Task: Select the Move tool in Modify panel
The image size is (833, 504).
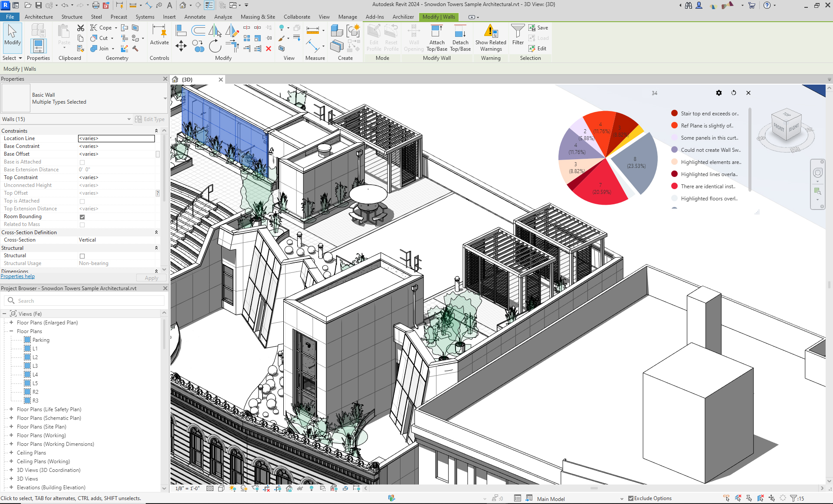Action: [x=181, y=46]
